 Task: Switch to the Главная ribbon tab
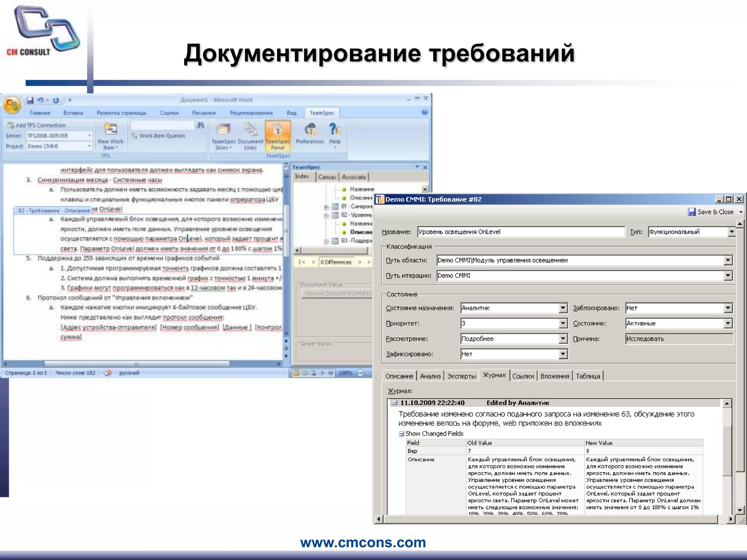(40, 113)
